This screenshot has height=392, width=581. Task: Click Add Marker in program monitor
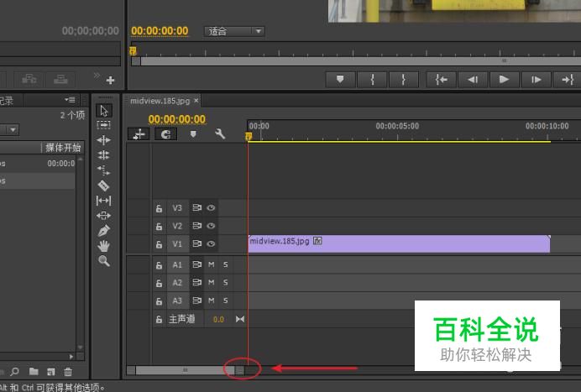click(x=340, y=79)
